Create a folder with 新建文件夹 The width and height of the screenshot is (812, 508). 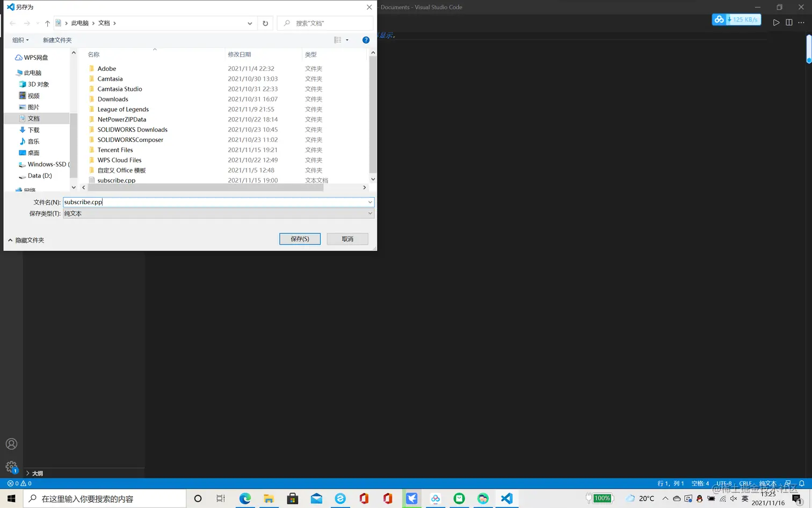pos(57,40)
